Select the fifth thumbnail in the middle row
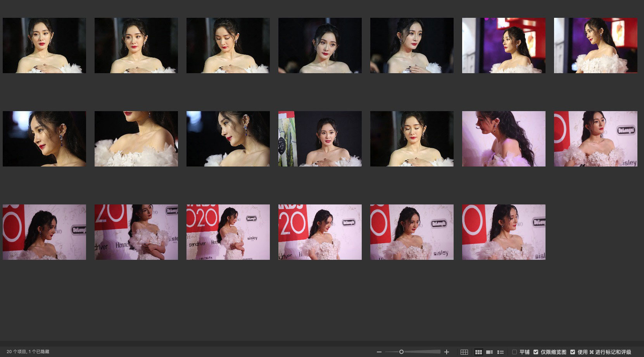This screenshot has width=644, height=357. 412,139
